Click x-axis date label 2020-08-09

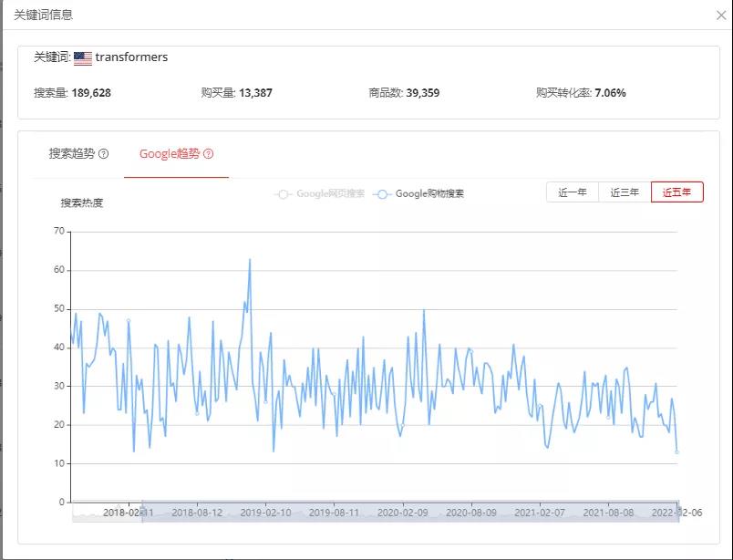click(x=471, y=513)
